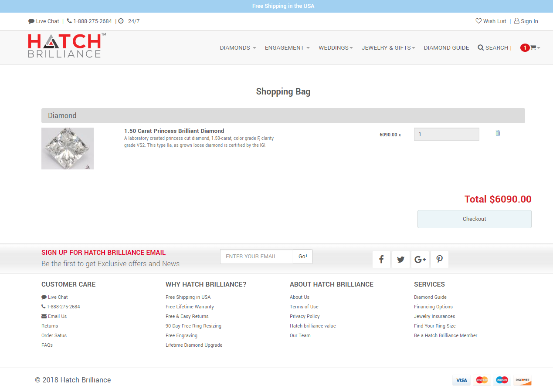Click the 6090.00 x unit price
Image resolution: width=553 pixels, height=392 pixels.
390,135
